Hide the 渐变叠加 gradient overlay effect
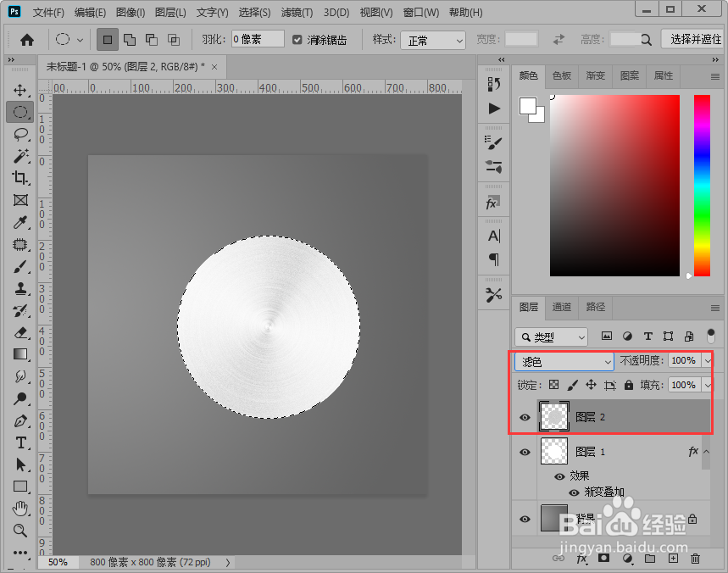The width and height of the screenshot is (728, 573). [x=574, y=492]
